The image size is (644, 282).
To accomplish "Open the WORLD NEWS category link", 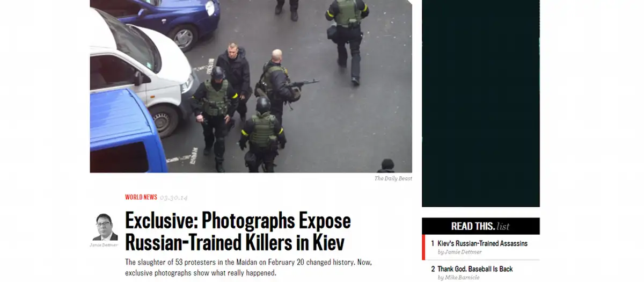I will coord(141,197).
